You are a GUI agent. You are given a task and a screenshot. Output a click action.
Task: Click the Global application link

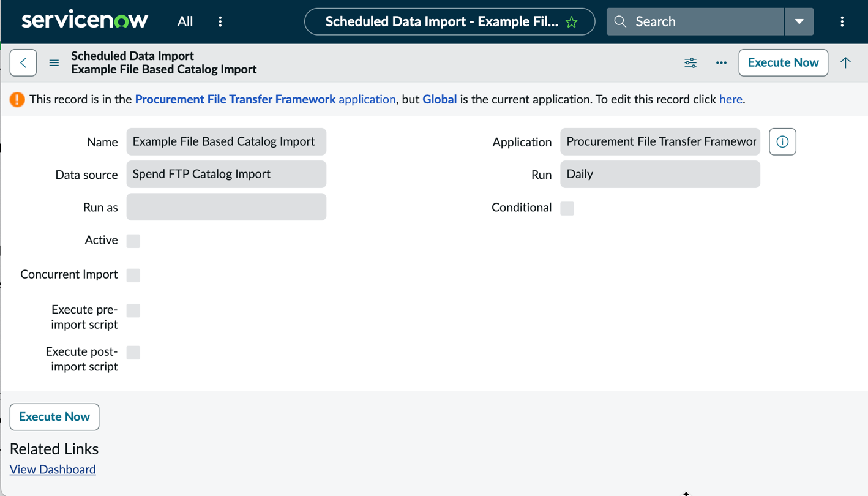click(x=440, y=99)
